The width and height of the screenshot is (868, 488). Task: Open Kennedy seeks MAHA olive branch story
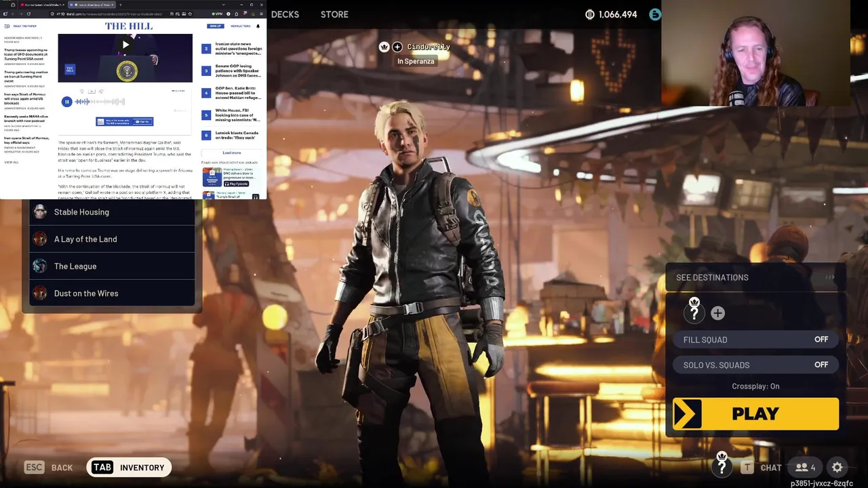pyautogui.click(x=26, y=118)
